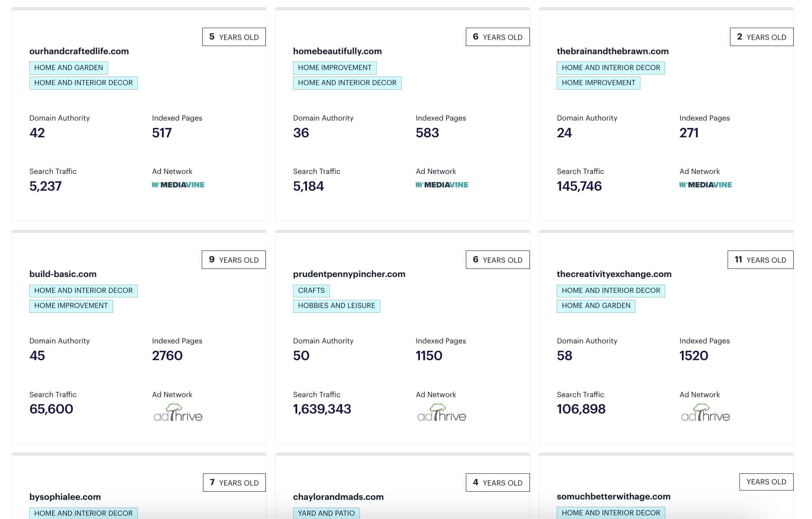
Task: Click domain authority value 50
Action: click(301, 356)
